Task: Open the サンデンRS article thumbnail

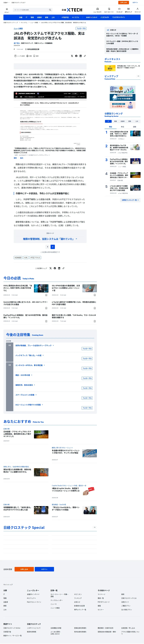Action: (x=90, y=453)
